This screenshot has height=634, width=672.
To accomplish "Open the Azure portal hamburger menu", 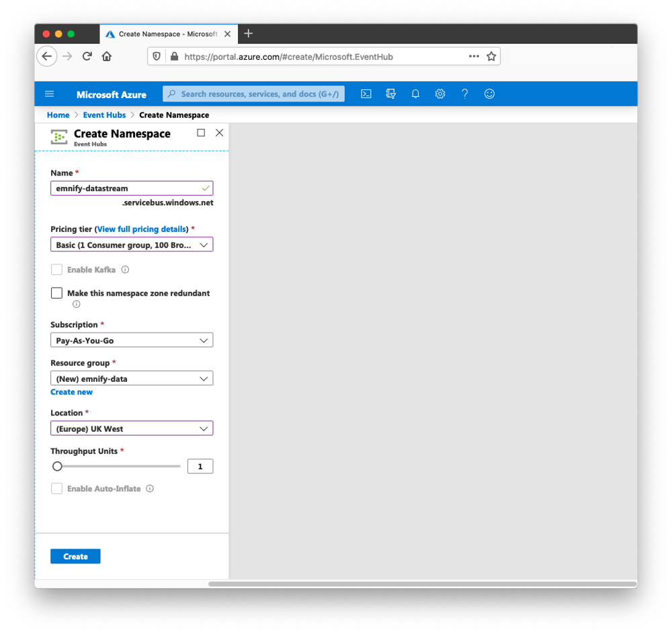I will 49,94.
